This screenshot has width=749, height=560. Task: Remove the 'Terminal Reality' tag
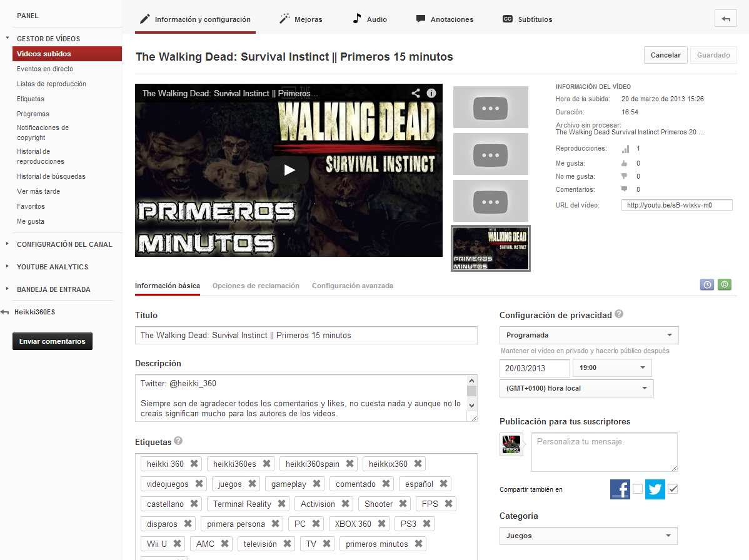click(x=282, y=504)
